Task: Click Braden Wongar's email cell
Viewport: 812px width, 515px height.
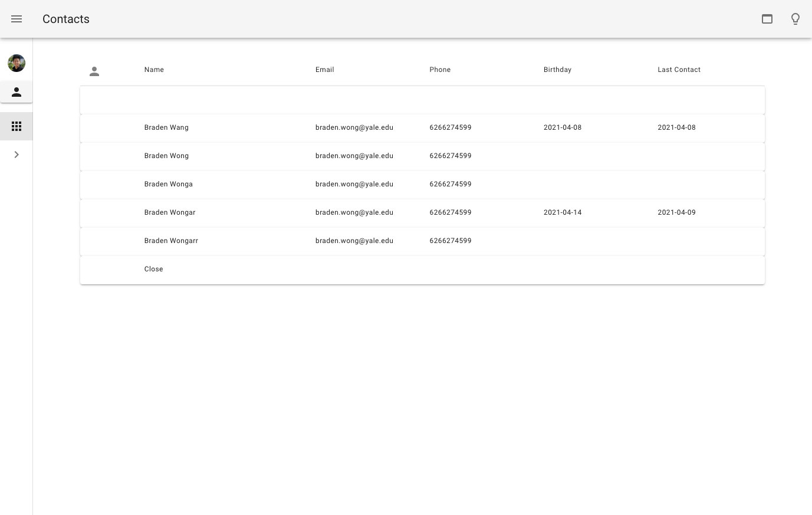Action: pos(354,212)
